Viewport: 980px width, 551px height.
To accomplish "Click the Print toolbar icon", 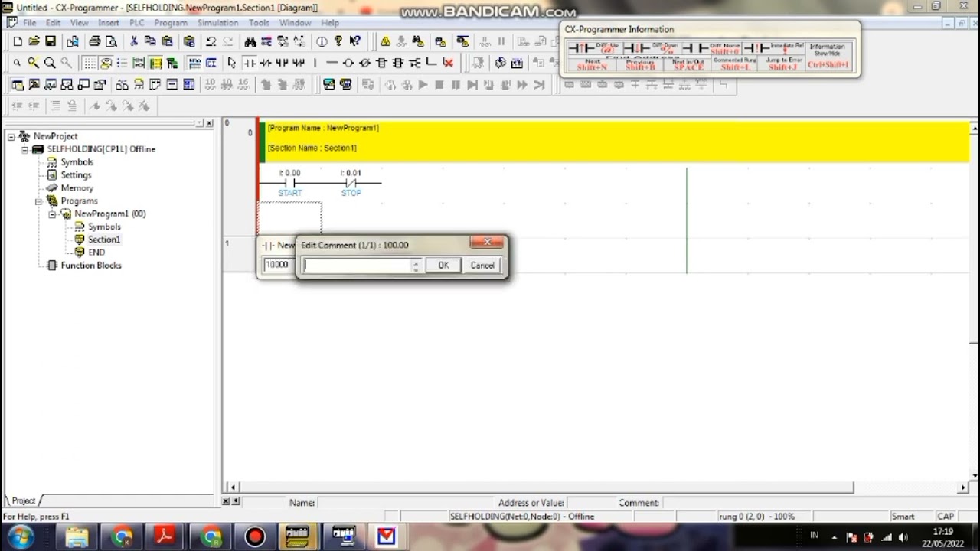I will (x=95, y=41).
